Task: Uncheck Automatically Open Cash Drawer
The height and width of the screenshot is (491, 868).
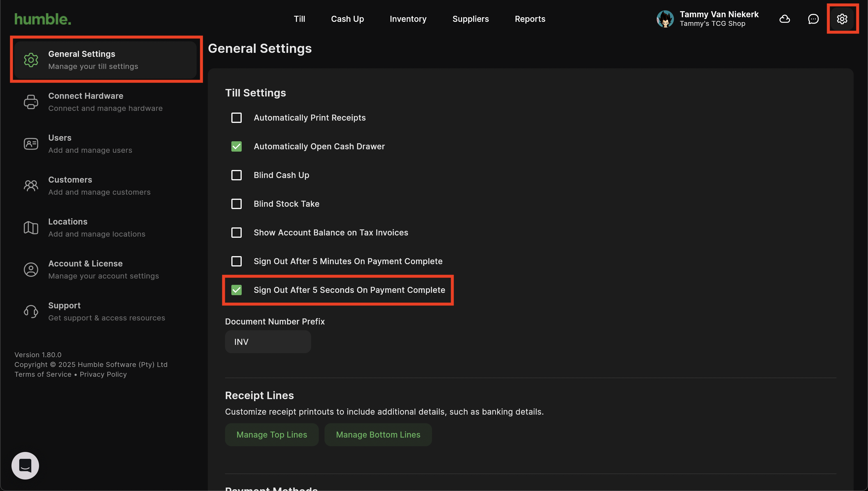Action: [236, 146]
